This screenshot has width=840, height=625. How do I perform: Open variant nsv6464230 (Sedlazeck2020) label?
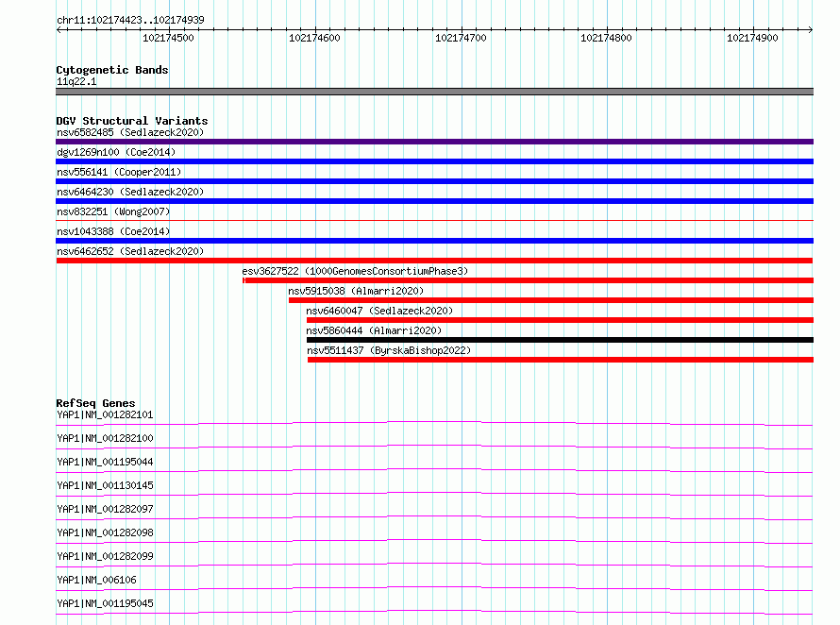point(130,192)
